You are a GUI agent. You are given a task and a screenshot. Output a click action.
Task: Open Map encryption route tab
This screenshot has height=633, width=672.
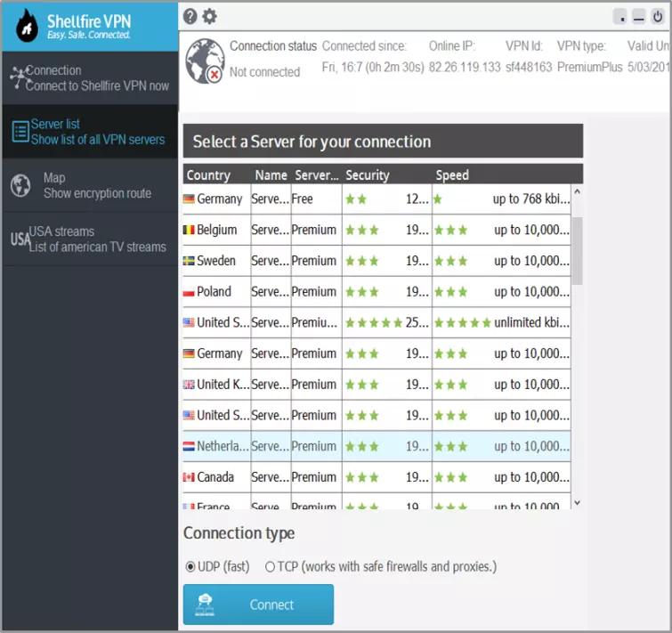96,185
